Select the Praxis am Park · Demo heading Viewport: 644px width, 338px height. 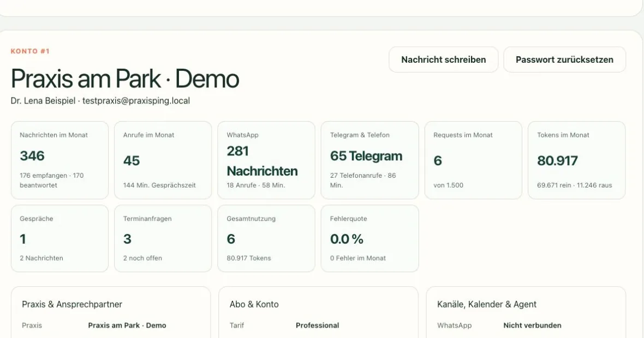(x=125, y=79)
